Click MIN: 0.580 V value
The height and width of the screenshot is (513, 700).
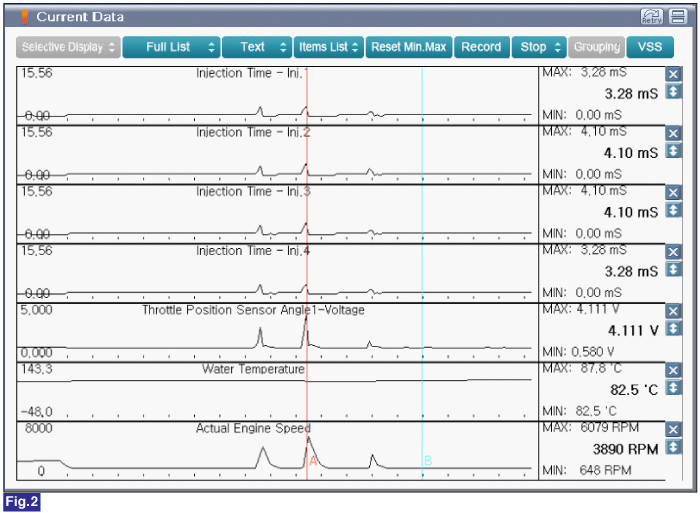tap(578, 352)
